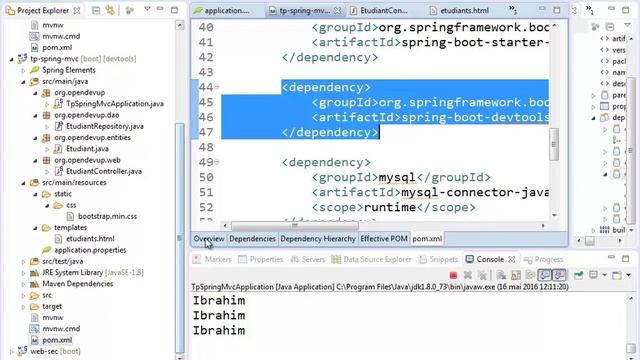The width and height of the screenshot is (640, 360).
Task: Click the editor horizontal scrollbar thumb
Action: coord(295,226)
